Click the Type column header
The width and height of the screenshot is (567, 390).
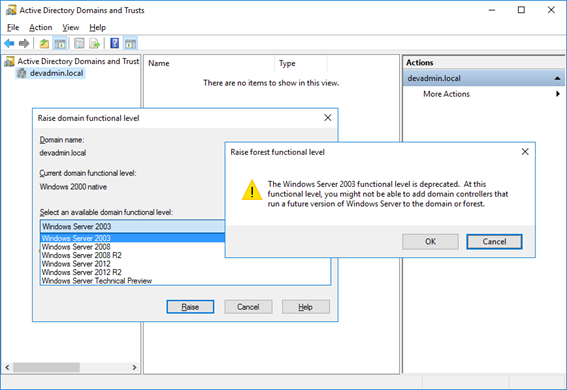[301, 63]
